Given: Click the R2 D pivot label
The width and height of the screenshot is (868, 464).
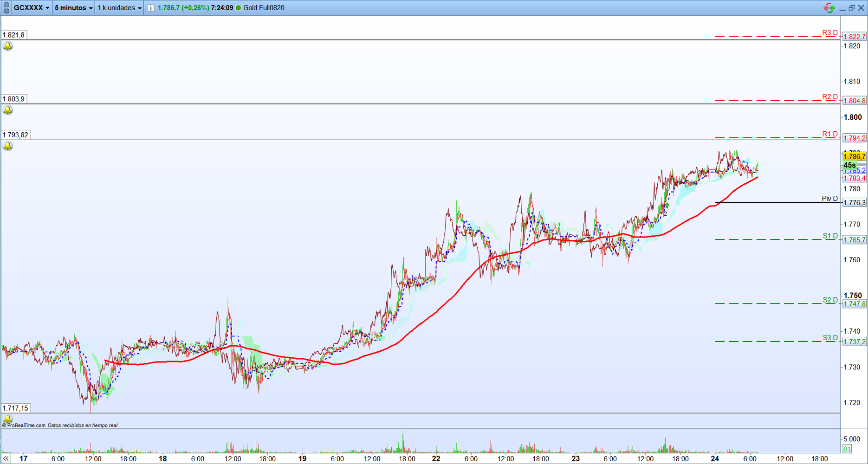Looking at the screenshot, I should tap(830, 97).
